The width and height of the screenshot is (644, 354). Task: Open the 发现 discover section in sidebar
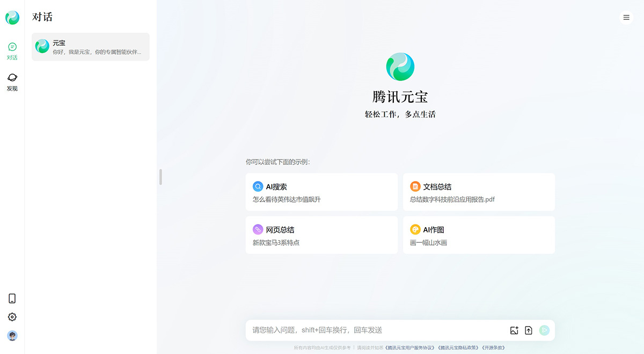(12, 82)
